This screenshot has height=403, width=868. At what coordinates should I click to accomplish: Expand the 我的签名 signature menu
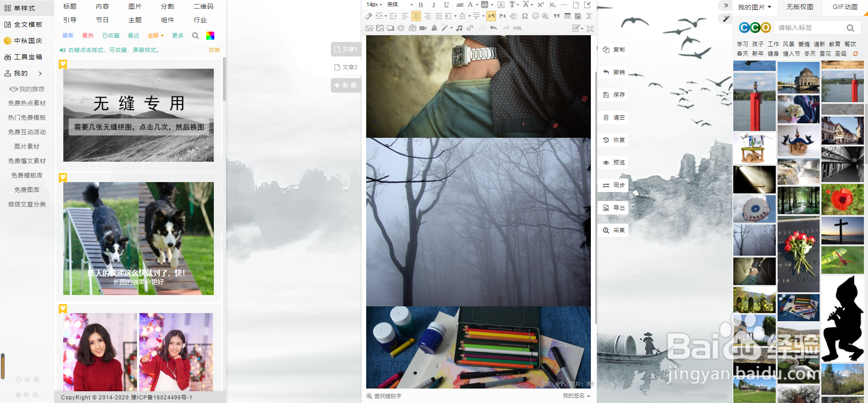576,396
